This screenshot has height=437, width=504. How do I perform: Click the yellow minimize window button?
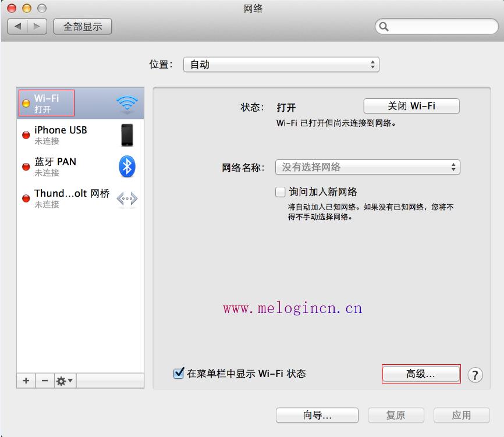point(27,8)
